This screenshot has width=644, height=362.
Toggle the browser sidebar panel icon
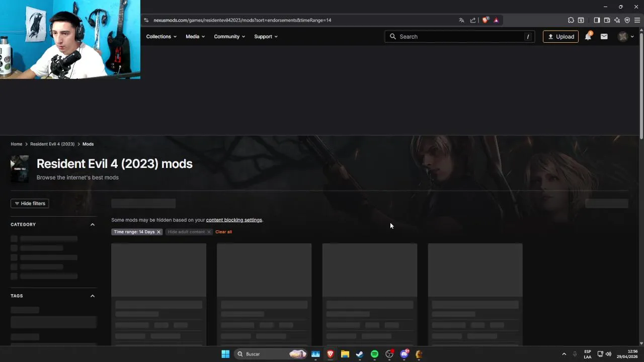pyautogui.click(x=597, y=20)
